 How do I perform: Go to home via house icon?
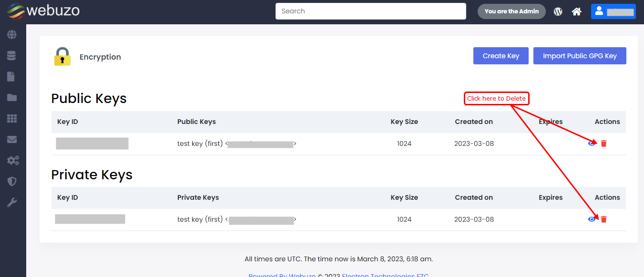pos(577,11)
